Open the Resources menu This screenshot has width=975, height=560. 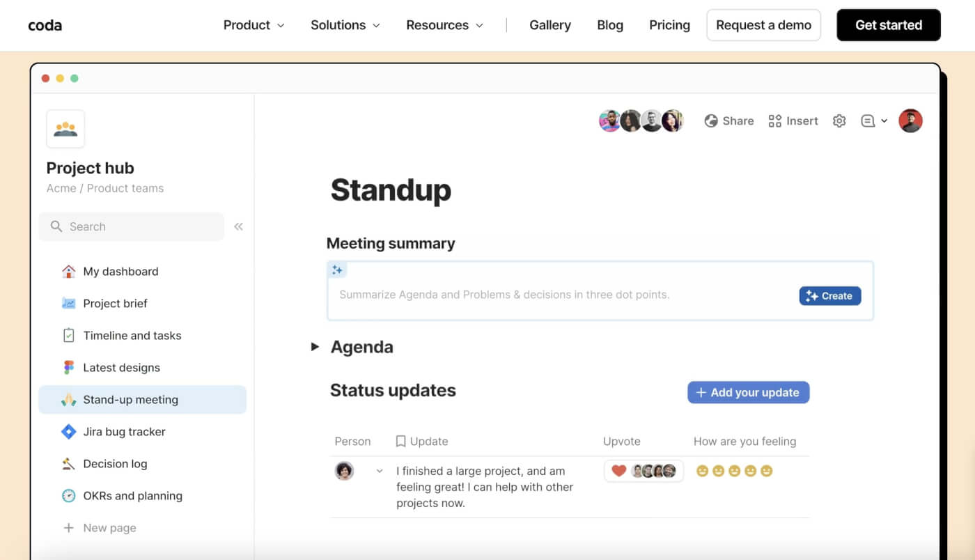tap(444, 25)
